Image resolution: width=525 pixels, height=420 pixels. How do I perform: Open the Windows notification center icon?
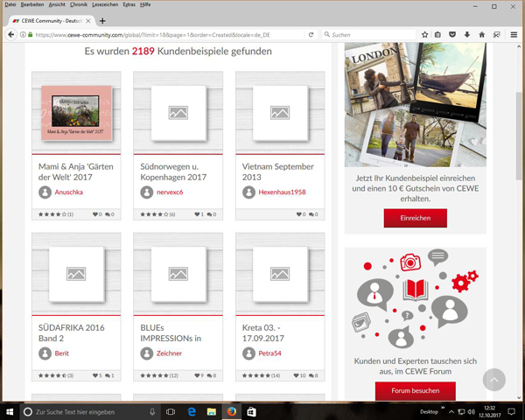pyautogui.click(x=511, y=411)
